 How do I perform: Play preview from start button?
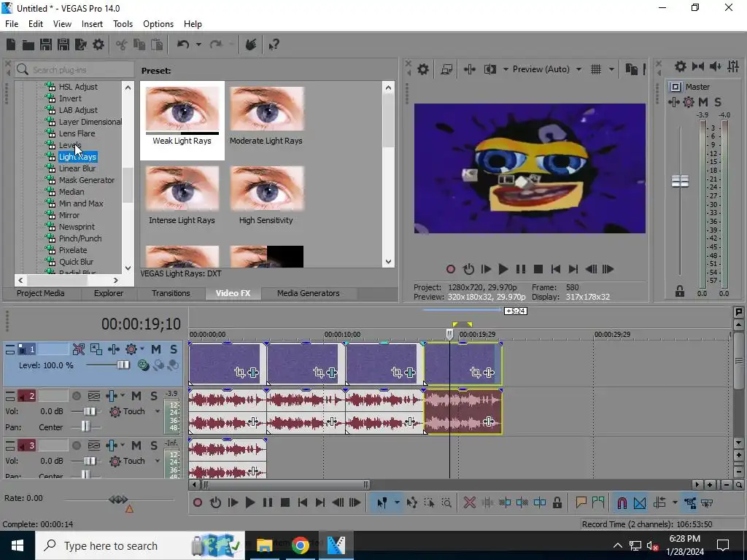coord(486,270)
